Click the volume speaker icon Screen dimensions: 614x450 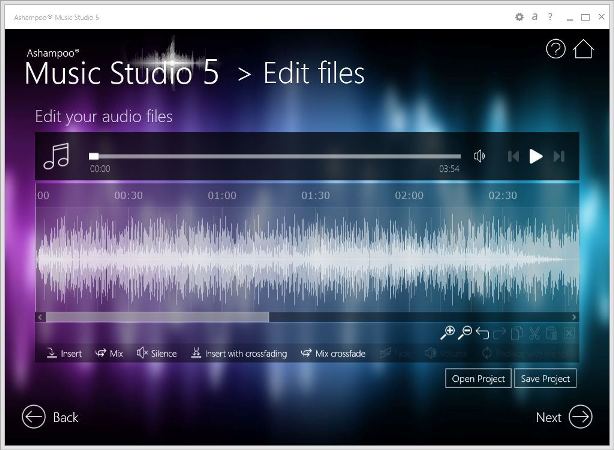[x=479, y=156]
